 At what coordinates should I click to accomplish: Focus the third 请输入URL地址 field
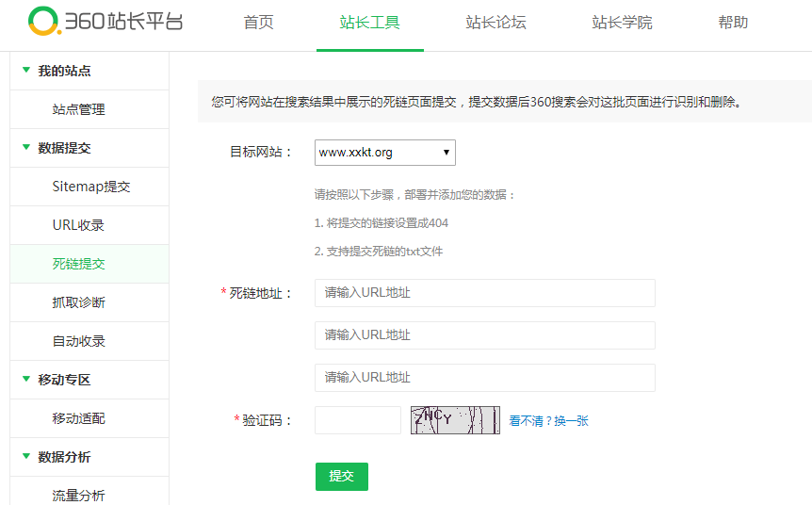(485, 378)
